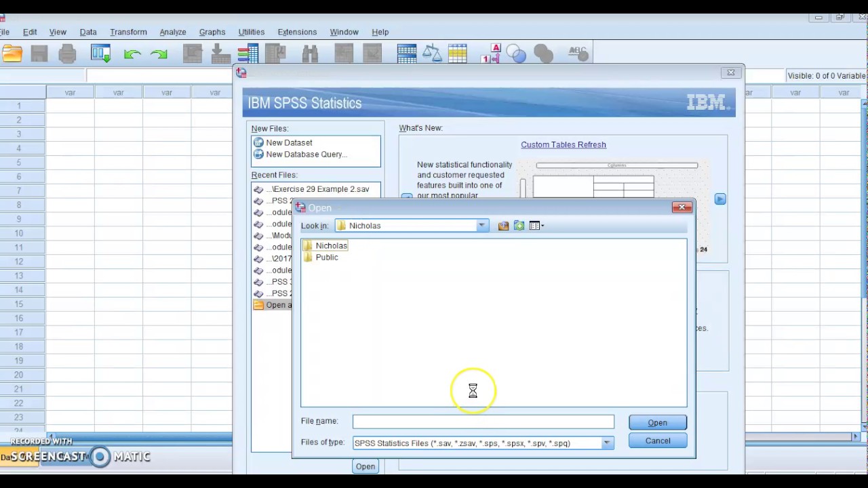Click the Variables toolbar icon
Image resolution: width=868 pixels, height=488 pixels.
[x=248, y=54]
